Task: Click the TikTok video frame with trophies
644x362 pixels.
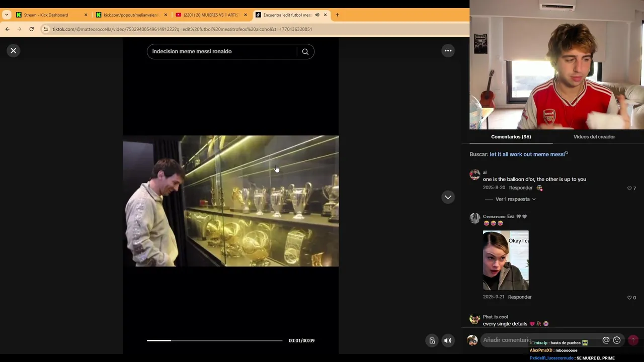Action: click(230, 201)
